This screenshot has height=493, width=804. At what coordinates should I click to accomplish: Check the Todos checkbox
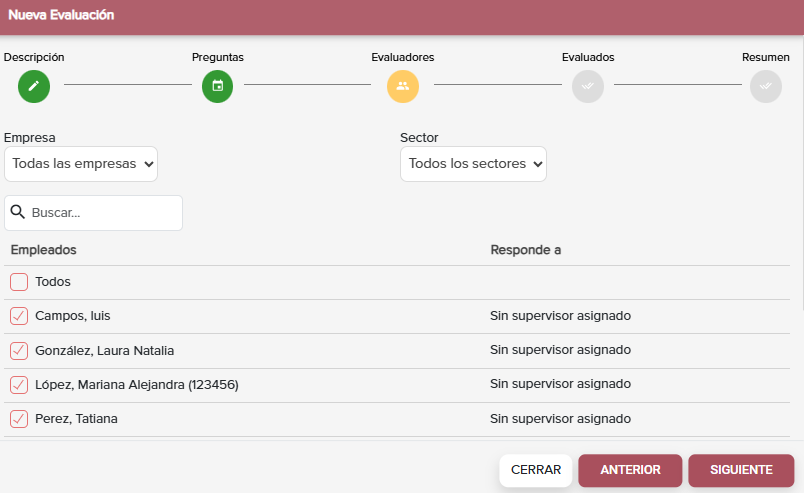(19, 282)
